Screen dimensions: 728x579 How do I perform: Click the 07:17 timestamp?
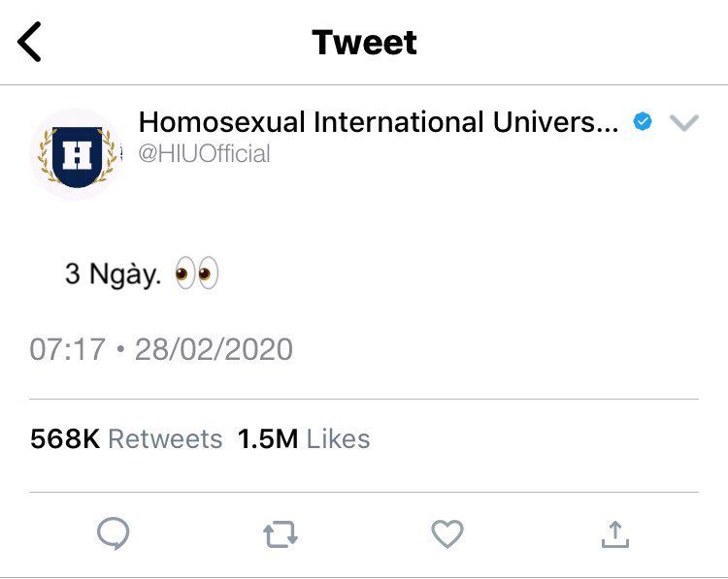click(67, 349)
